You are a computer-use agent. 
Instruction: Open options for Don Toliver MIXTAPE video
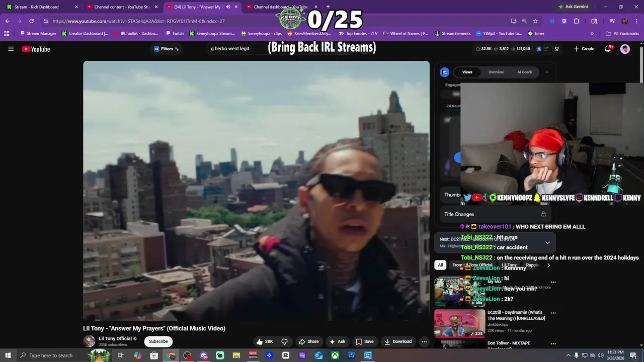click(x=553, y=344)
